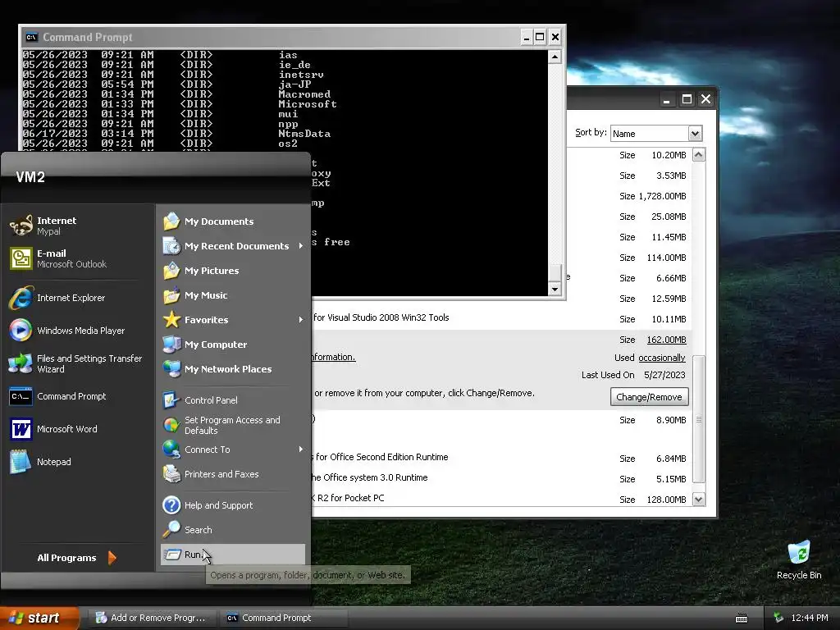Switch to Command Prompt taskbar button

tap(283, 618)
